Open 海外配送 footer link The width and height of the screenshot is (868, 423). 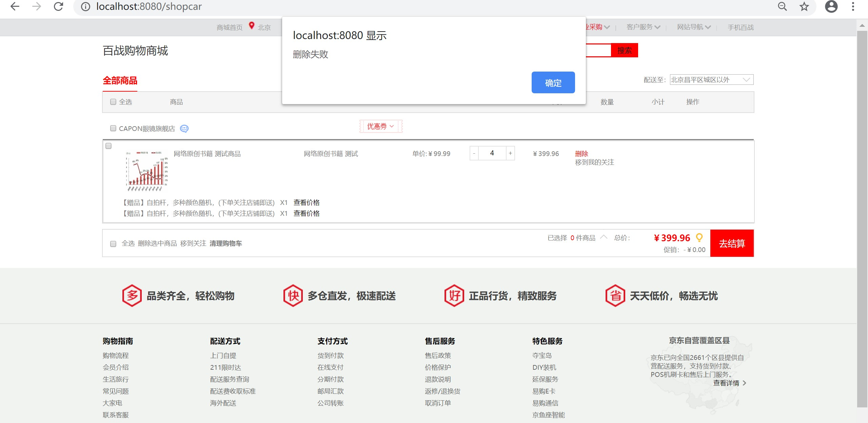[x=223, y=403]
